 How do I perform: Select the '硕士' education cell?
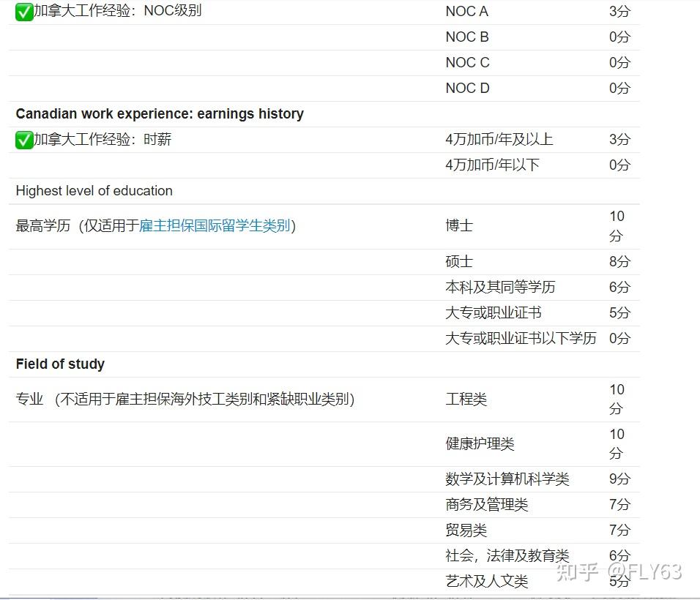click(459, 261)
